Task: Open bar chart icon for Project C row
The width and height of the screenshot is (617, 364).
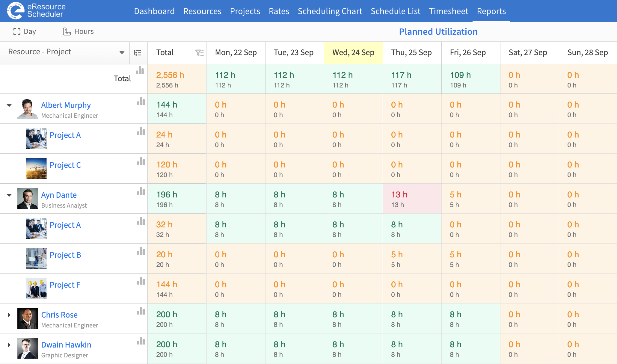Action: coord(141,161)
